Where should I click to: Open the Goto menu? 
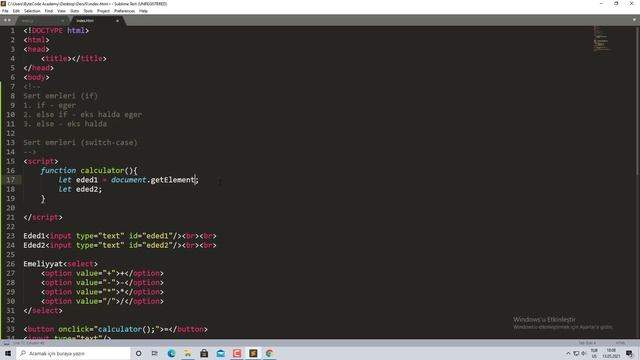pos(74,11)
